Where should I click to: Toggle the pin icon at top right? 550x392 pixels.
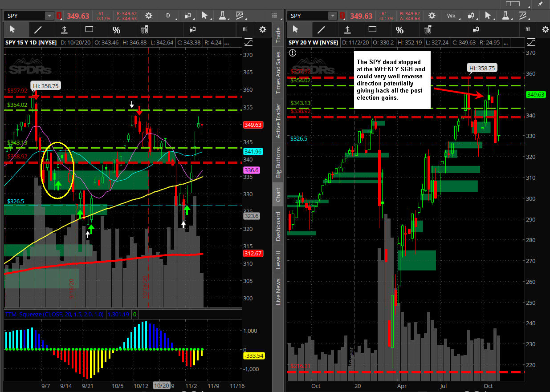[540, 4]
